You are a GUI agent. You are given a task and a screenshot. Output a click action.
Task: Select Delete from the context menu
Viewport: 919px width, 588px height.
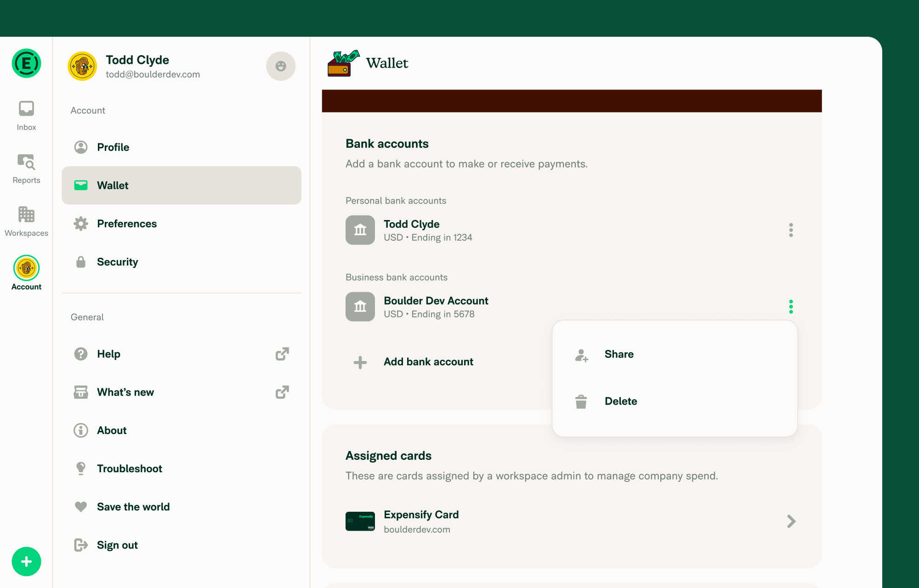point(621,401)
